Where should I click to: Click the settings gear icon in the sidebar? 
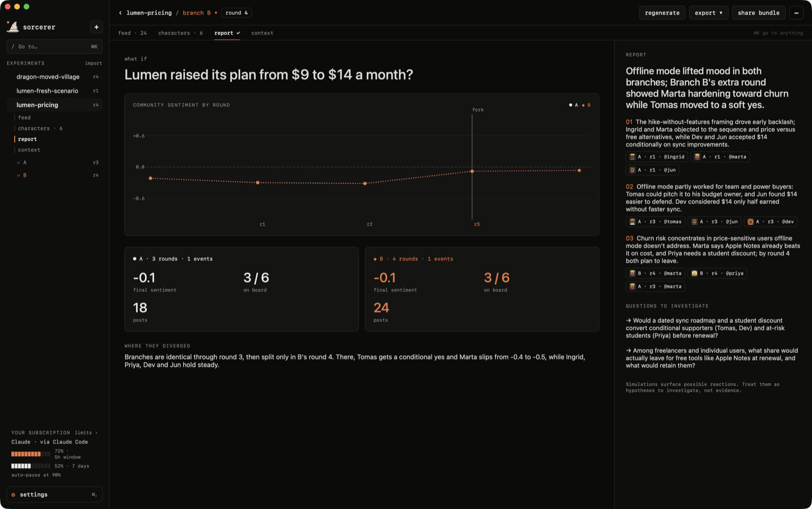[x=13, y=495]
